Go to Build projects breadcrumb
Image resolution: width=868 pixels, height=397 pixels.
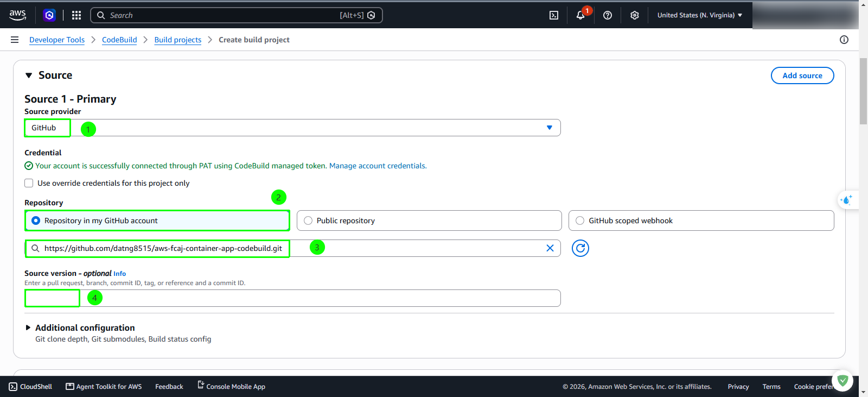[x=178, y=40]
